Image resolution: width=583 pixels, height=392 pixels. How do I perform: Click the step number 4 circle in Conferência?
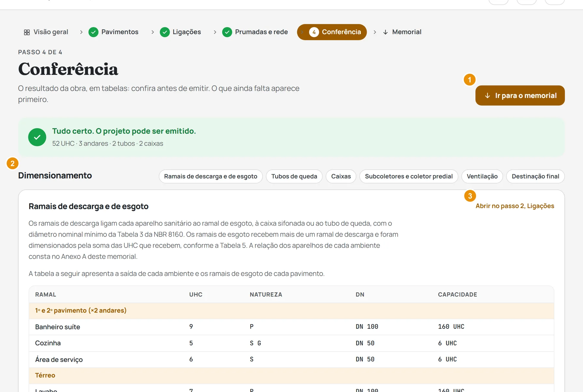(x=314, y=32)
